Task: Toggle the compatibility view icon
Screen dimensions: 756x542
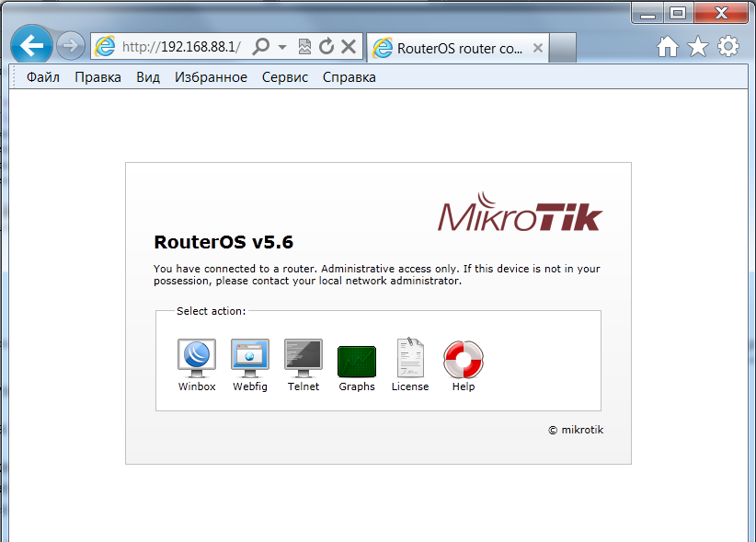Action: point(304,47)
